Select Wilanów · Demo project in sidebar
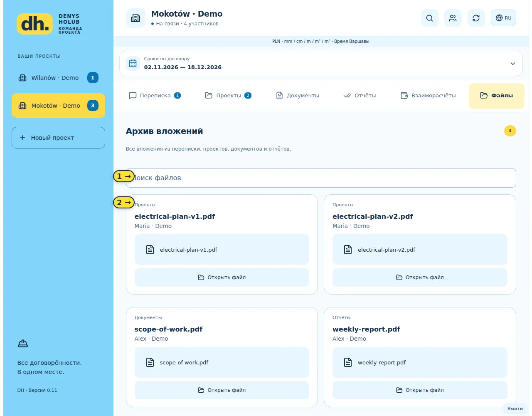The width and height of the screenshot is (532, 416). tap(58, 78)
